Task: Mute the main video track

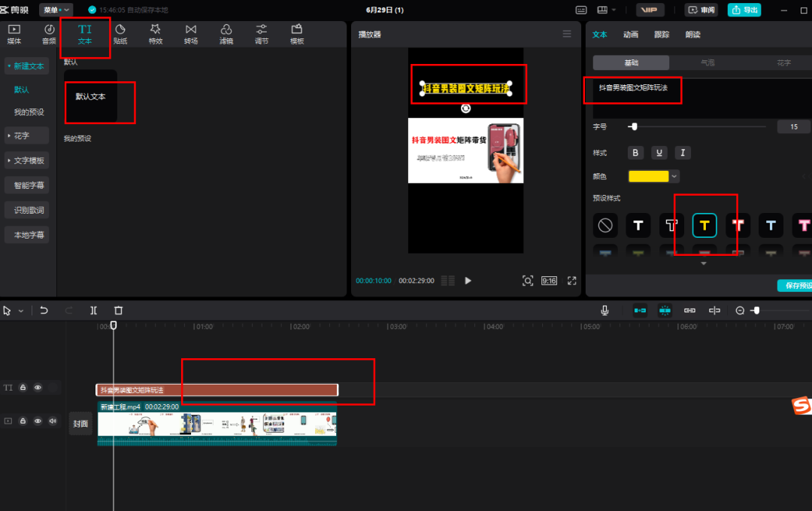Action: pos(53,421)
